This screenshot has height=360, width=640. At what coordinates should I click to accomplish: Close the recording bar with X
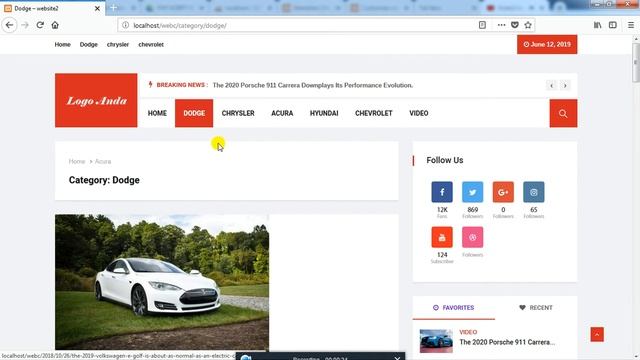(x=397, y=358)
